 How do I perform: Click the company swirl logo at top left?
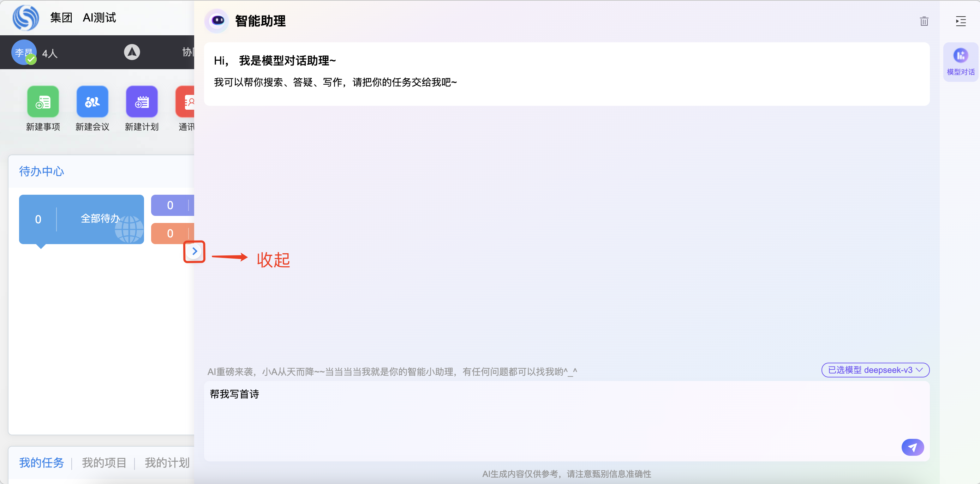(25, 18)
